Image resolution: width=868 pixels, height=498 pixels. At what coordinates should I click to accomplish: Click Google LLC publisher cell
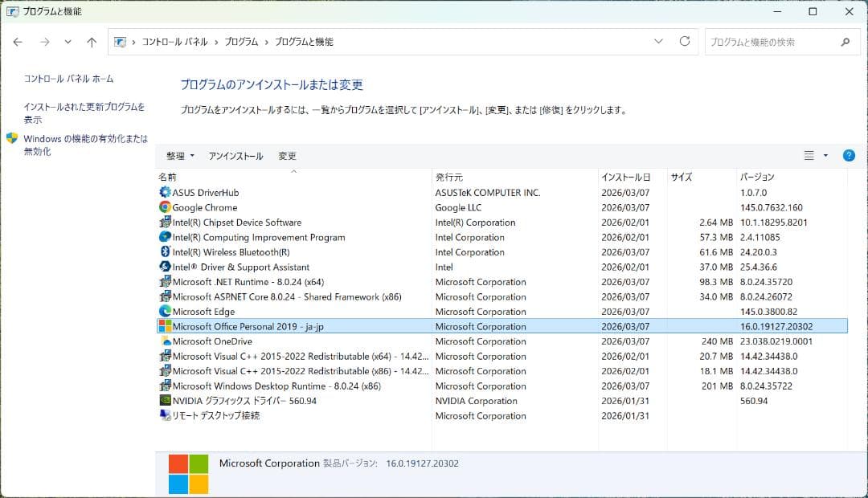click(458, 207)
